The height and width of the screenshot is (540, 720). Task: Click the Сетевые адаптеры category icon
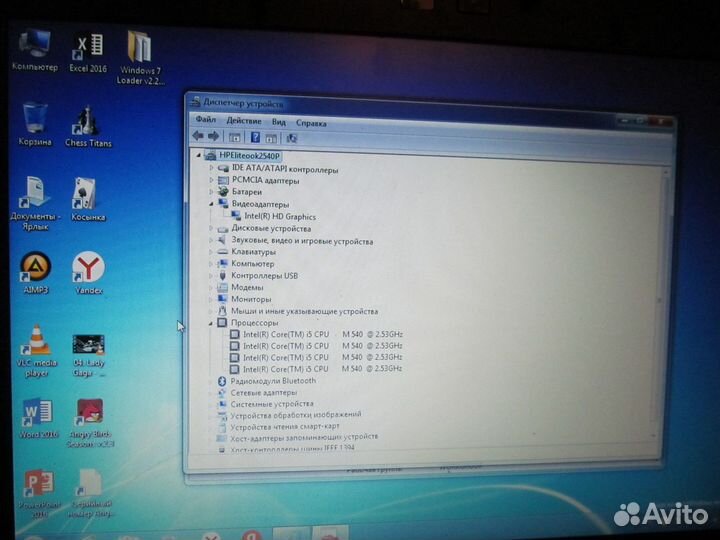click(x=222, y=393)
